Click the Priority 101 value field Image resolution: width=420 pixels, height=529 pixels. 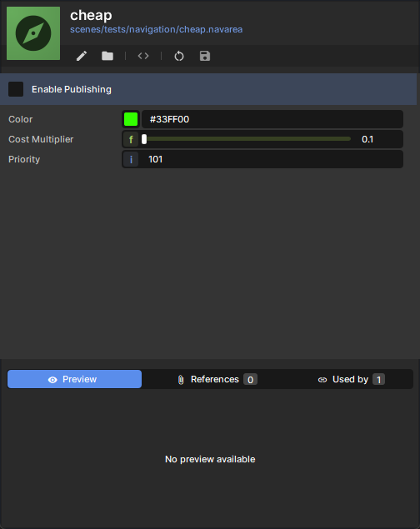coord(272,159)
